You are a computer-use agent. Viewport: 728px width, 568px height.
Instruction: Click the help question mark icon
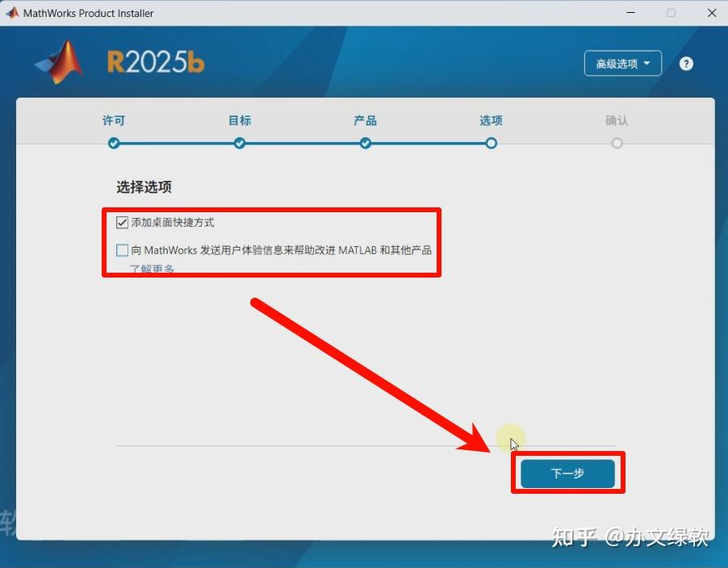[x=686, y=64]
